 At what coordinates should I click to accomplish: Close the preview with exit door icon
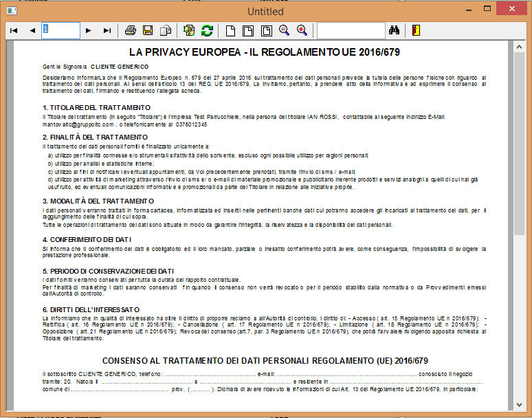coord(416,31)
